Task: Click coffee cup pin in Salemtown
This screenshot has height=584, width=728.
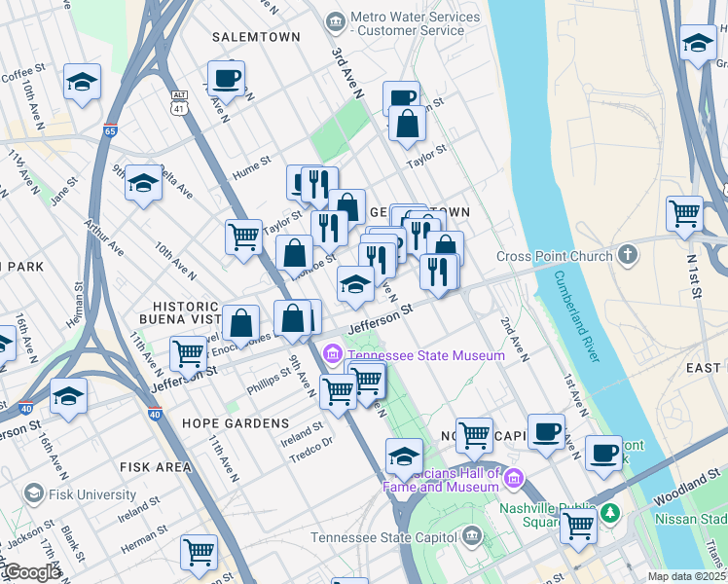Action: [x=226, y=83]
